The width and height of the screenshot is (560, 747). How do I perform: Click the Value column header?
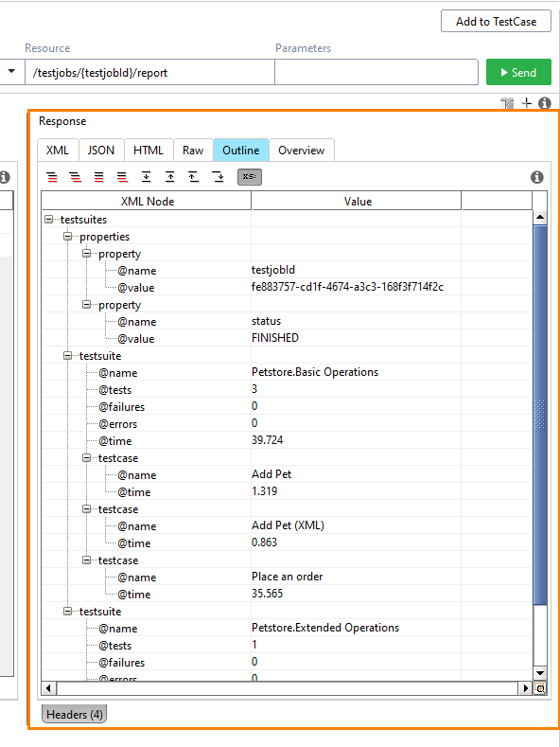click(x=357, y=201)
